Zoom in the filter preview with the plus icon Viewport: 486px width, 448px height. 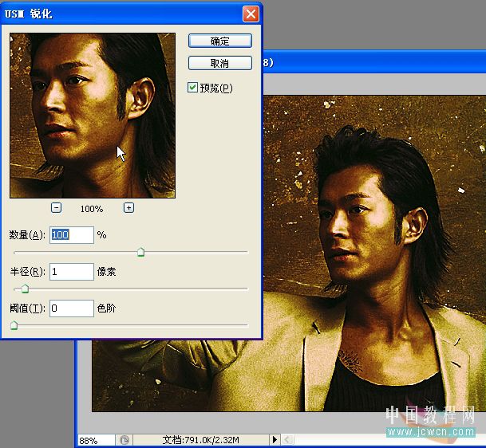coord(128,208)
